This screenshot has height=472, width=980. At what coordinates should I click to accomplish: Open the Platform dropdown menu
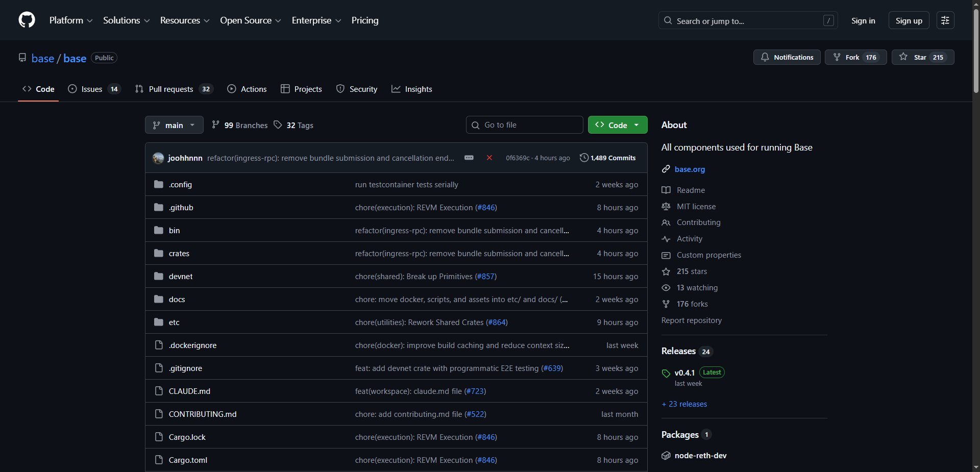click(x=71, y=20)
